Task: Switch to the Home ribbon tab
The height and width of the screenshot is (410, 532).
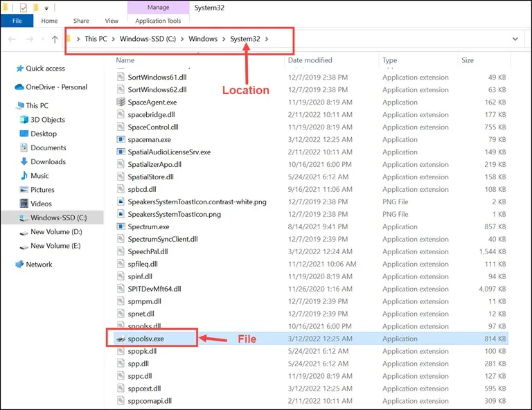Action: click(49, 21)
